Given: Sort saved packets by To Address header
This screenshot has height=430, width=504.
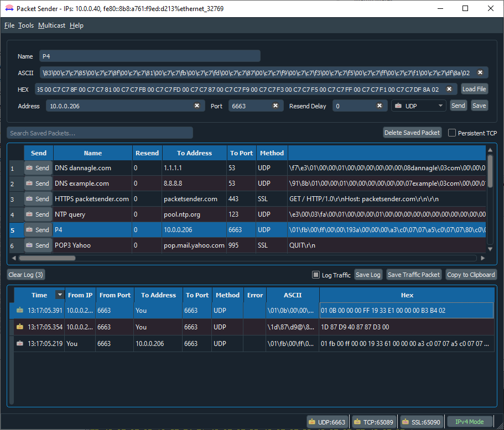Looking at the screenshot, I should (195, 153).
